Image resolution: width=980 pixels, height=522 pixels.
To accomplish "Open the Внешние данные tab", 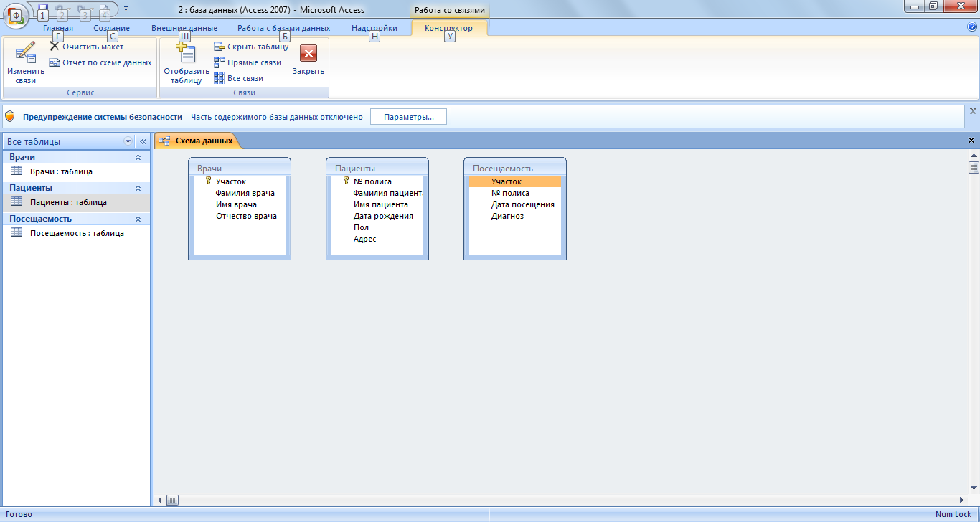I will 184,28.
